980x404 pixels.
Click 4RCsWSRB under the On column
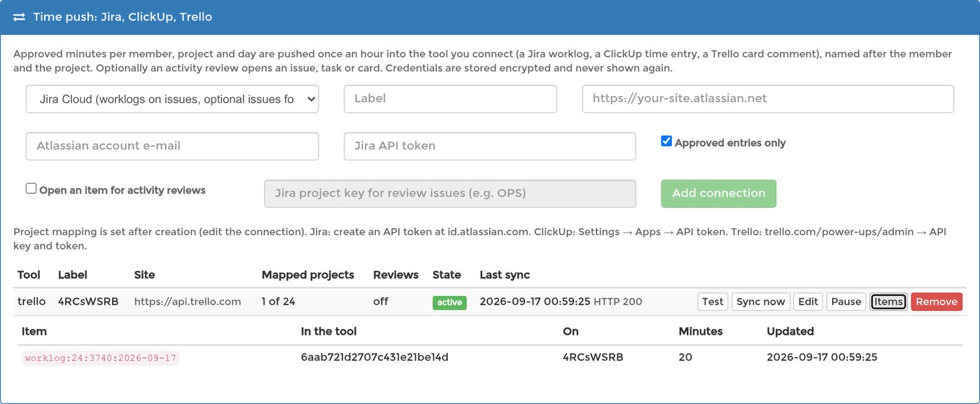pos(593,357)
